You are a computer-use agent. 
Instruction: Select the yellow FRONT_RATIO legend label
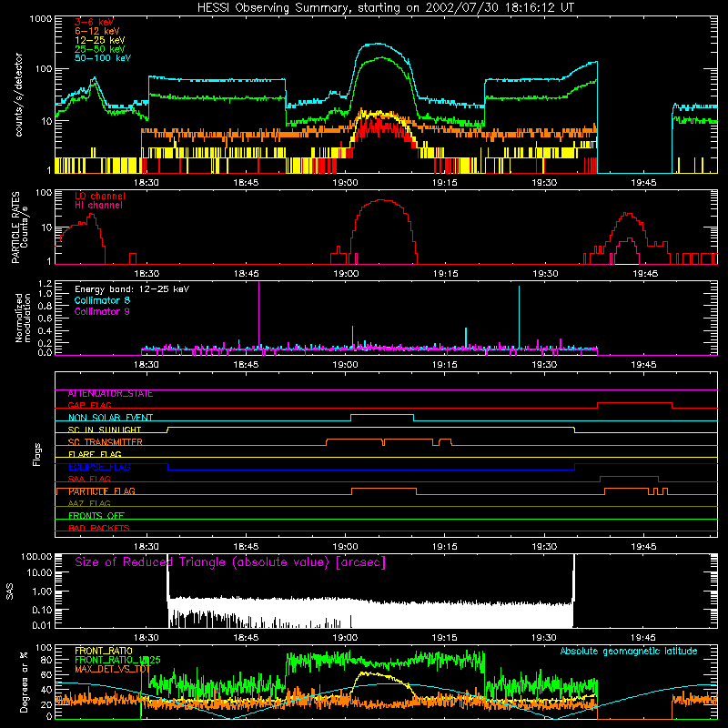(x=104, y=651)
